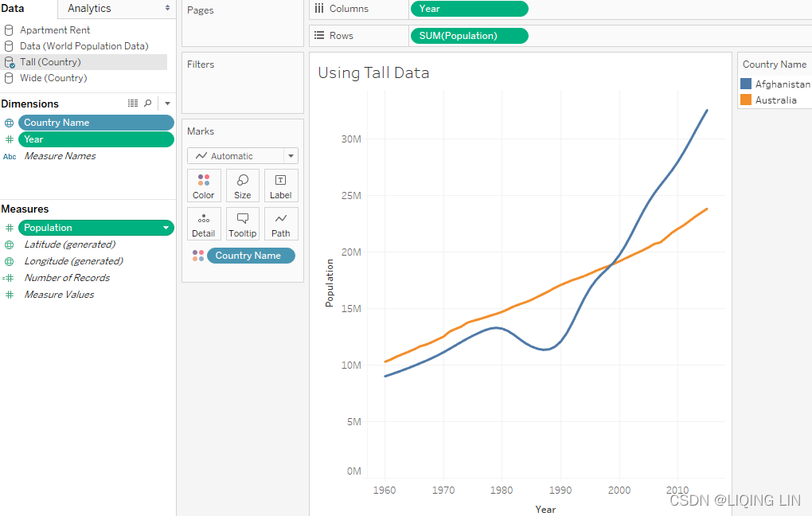Click the Measures section header
Screen dimensions: 812x516
pyautogui.click(x=25, y=209)
